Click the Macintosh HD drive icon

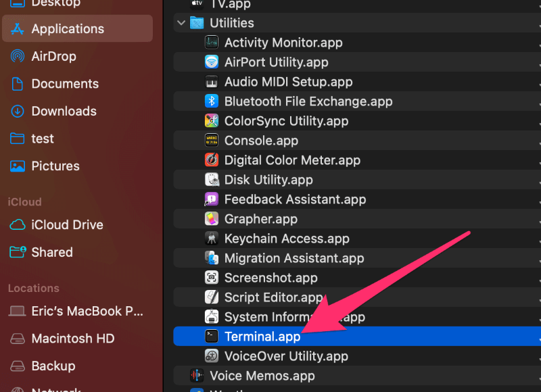click(x=18, y=339)
